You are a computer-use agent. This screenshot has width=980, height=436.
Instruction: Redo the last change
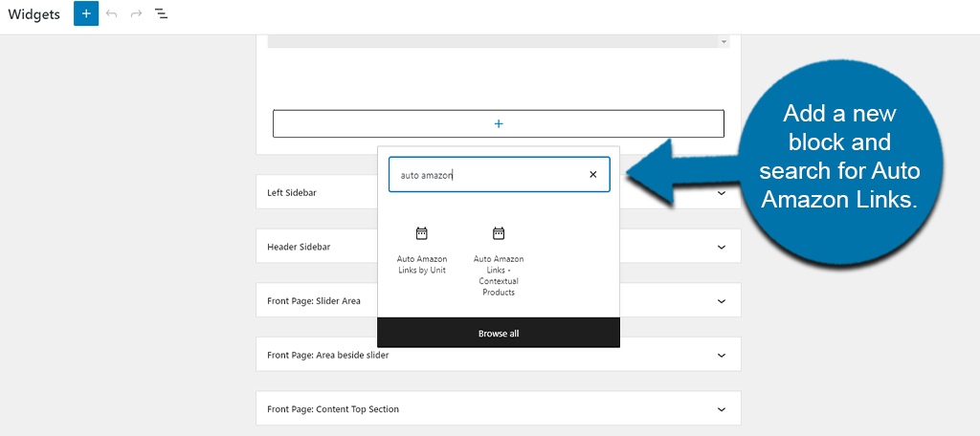tap(136, 13)
